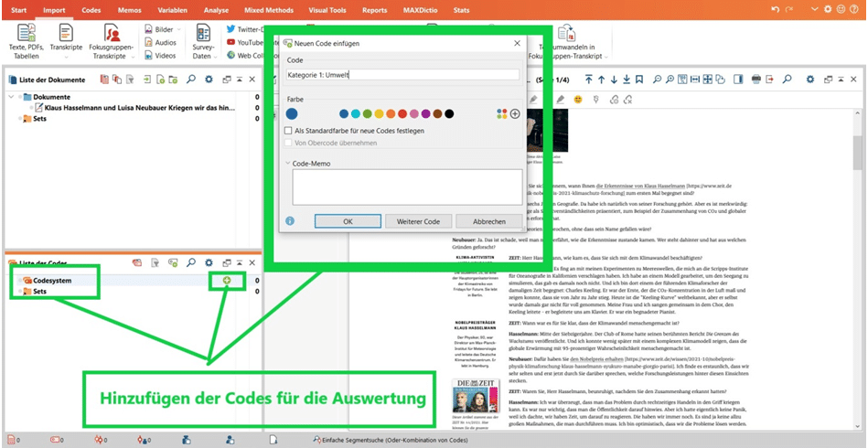This screenshot has height=448, width=868.
Task: Collapse the Dokumente tree folder
Action: click(x=12, y=97)
